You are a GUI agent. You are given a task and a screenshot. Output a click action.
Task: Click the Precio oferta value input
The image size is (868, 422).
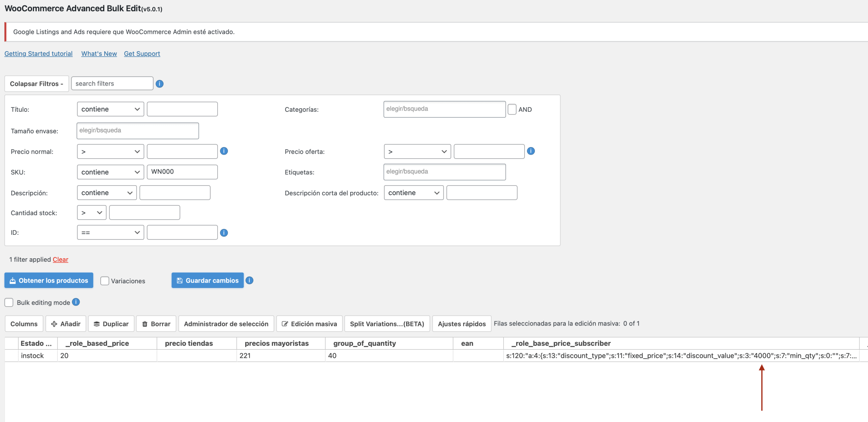489,152
